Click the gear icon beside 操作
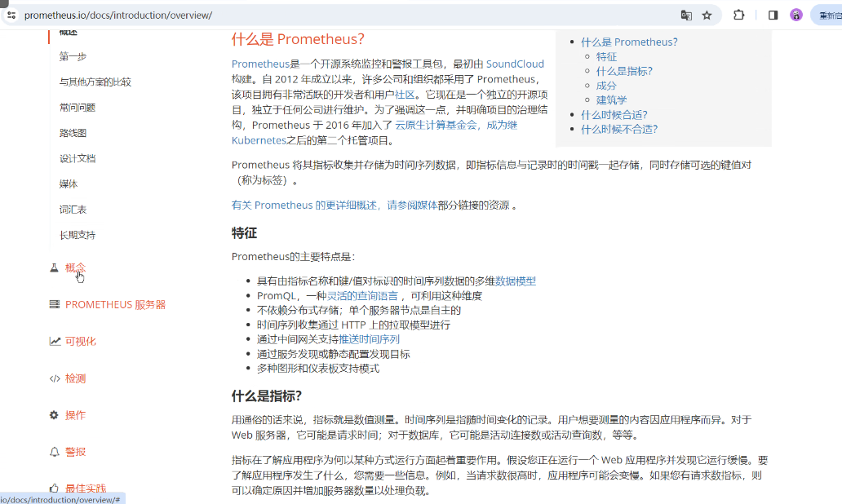 tap(54, 415)
